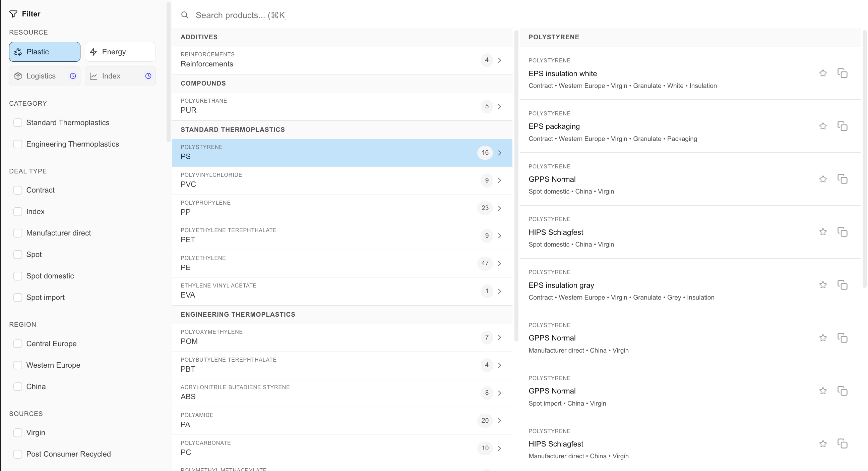Image resolution: width=868 pixels, height=471 pixels.
Task: Check the Spot domestic filter
Action: click(17, 276)
